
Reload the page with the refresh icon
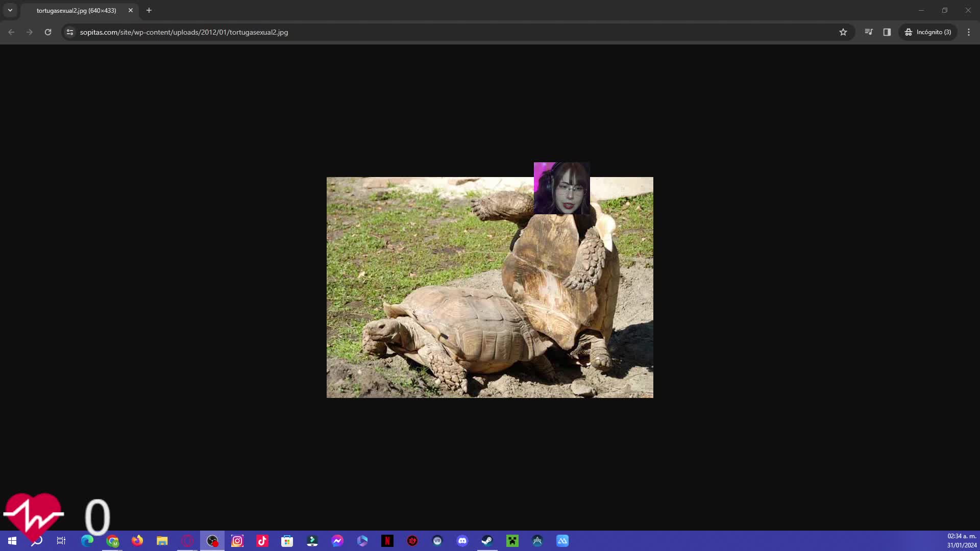[48, 32]
